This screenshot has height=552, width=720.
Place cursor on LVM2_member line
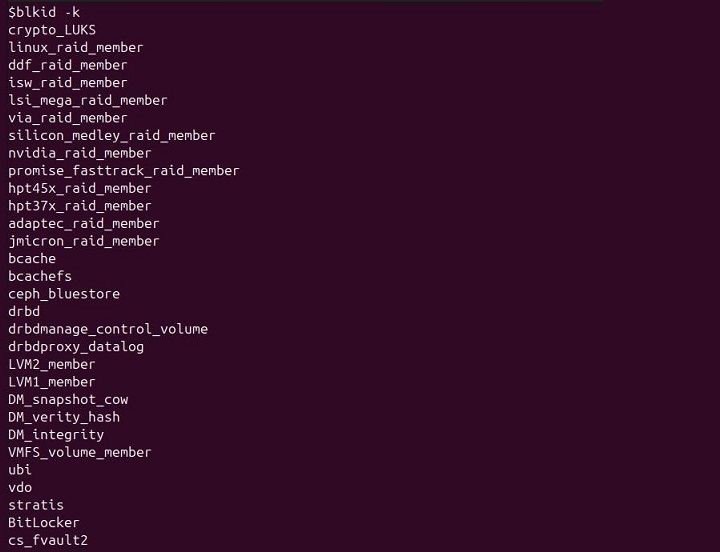(52, 364)
